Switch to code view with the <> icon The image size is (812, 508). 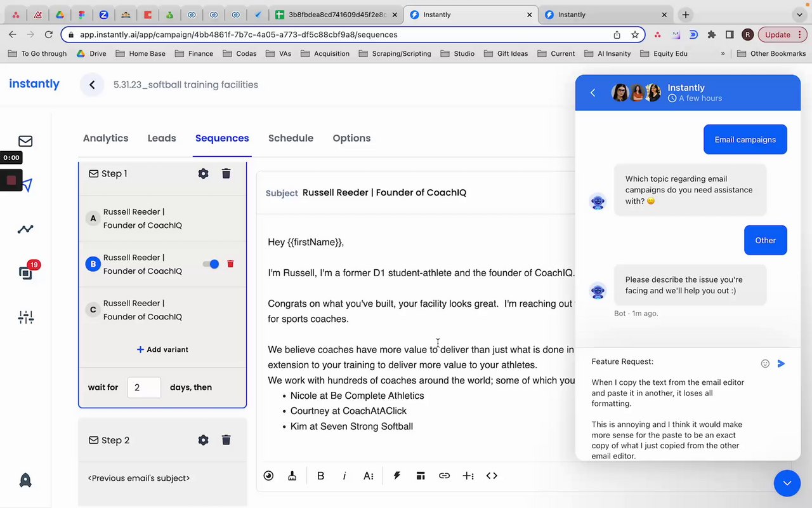pyautogui.click(x=492, y=476)
